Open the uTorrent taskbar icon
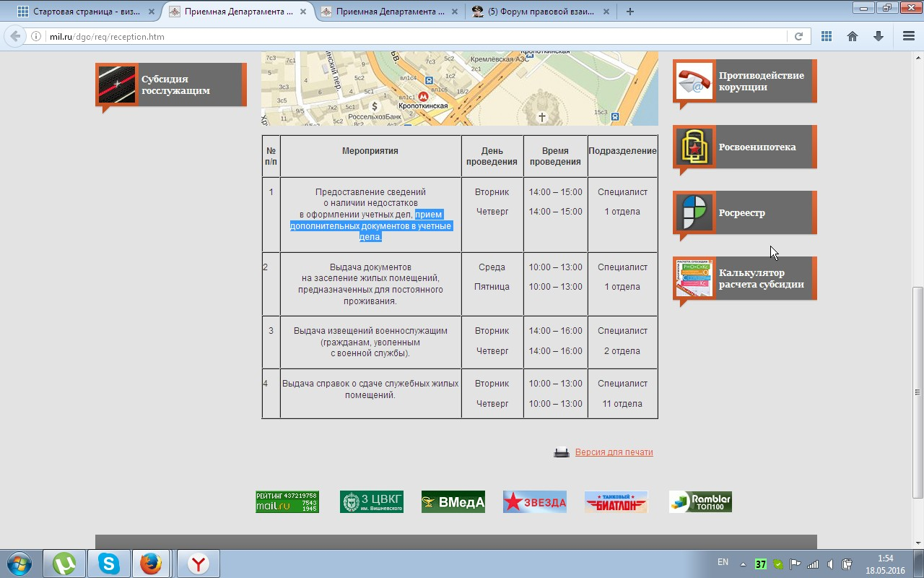This screenshot has height=578, width=924. [64, 564]
